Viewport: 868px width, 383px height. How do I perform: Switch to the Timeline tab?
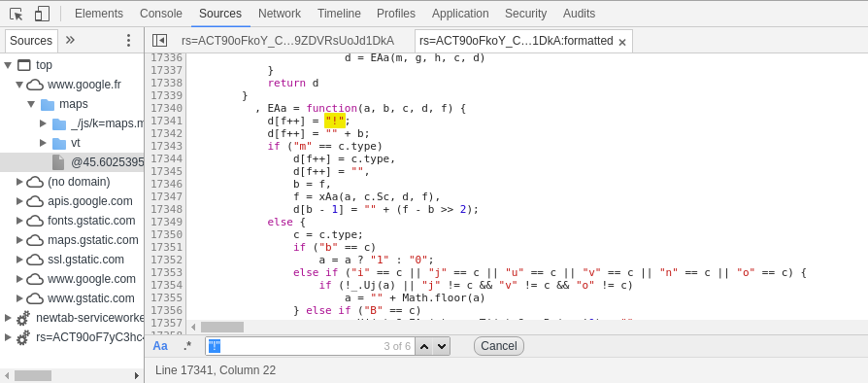pyautogui.click(x=339, y=14)
